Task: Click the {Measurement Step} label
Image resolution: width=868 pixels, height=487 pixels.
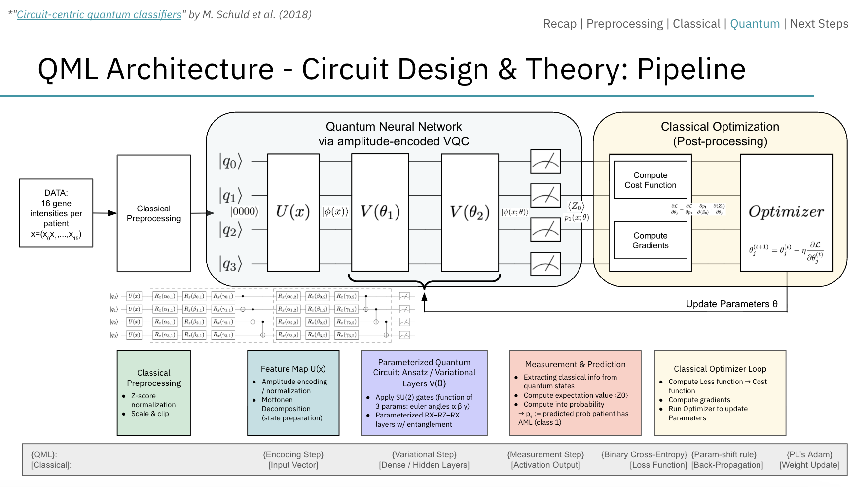Action: point(545,454)
